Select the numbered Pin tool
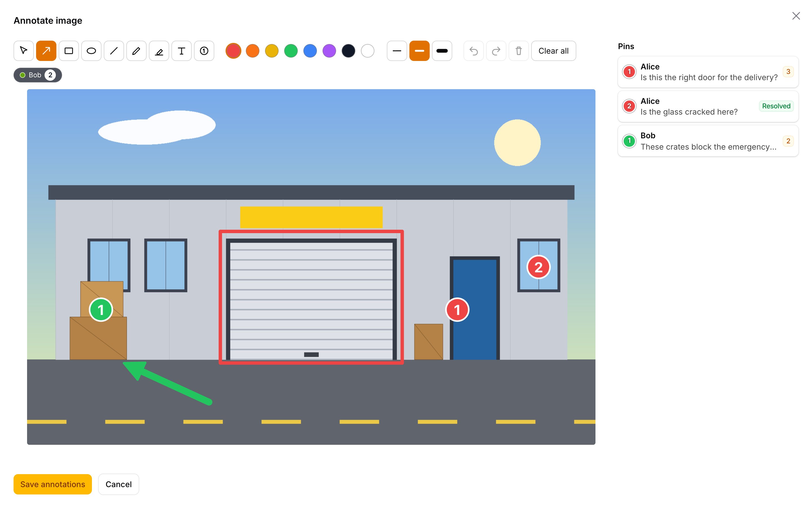This screenshot has height=508, width=812. point(204,51)
